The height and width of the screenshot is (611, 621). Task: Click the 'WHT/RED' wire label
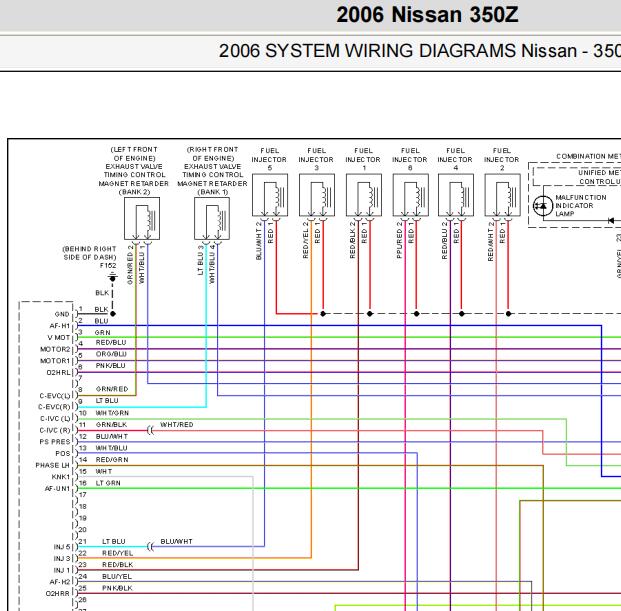point(177,424)
